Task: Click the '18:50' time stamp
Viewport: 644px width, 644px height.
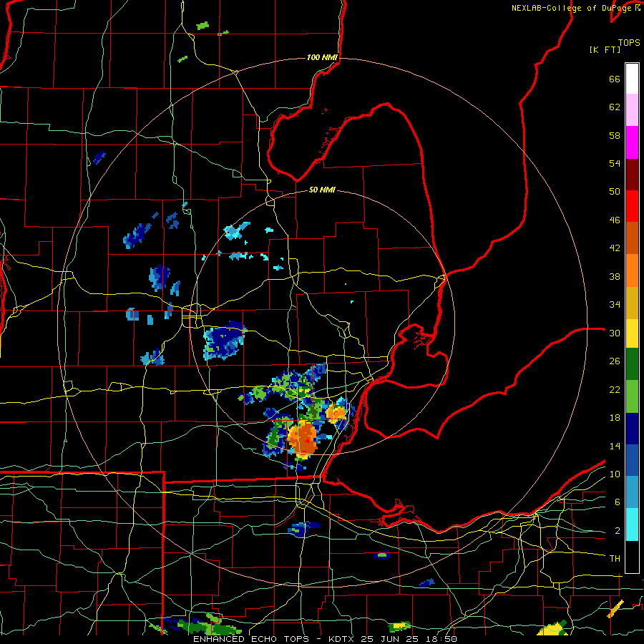Action: coord(440,639)
